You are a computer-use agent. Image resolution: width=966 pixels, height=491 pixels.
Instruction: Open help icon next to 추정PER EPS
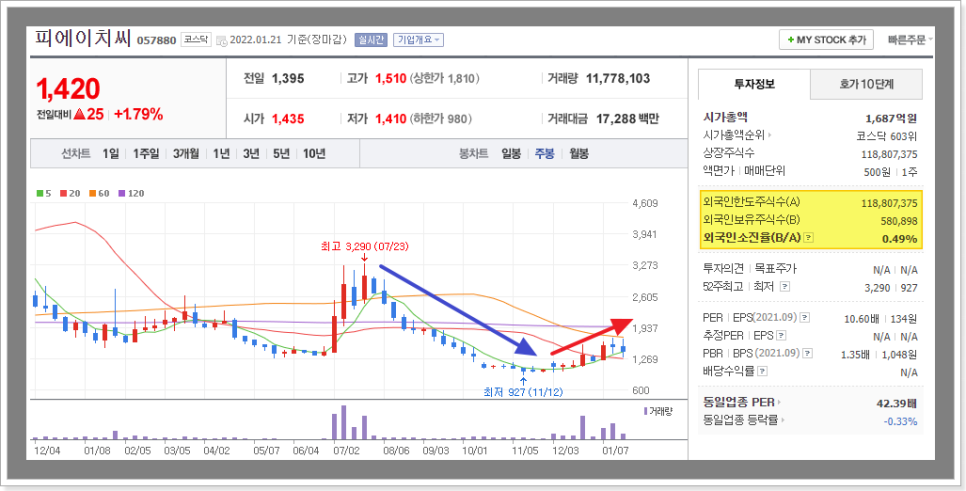coord(782,336)
